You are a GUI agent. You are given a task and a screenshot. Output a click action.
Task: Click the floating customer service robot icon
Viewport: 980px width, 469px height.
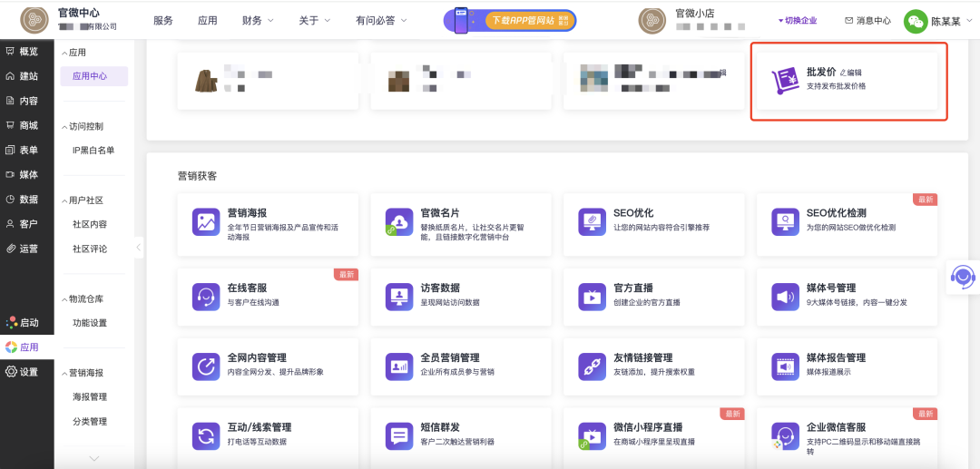[963, 276]
